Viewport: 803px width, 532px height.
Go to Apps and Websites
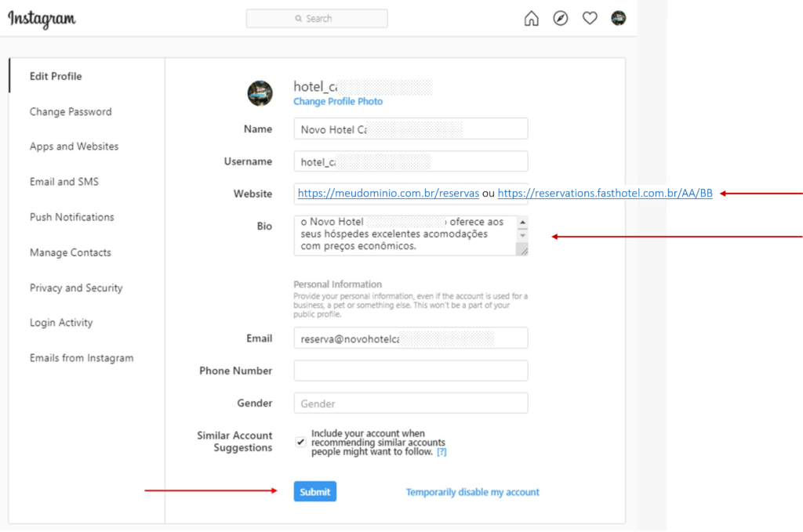click(74, 147)
